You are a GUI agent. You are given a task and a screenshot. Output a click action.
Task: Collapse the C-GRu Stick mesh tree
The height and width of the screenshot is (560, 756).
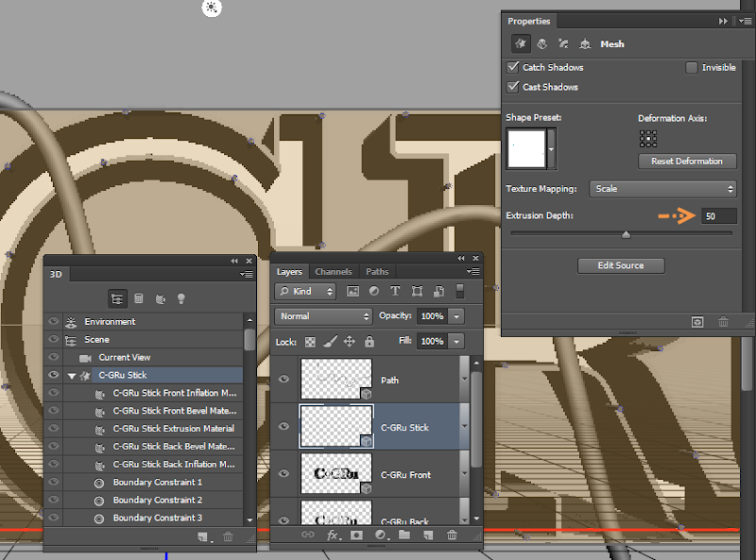coord(72,376)
